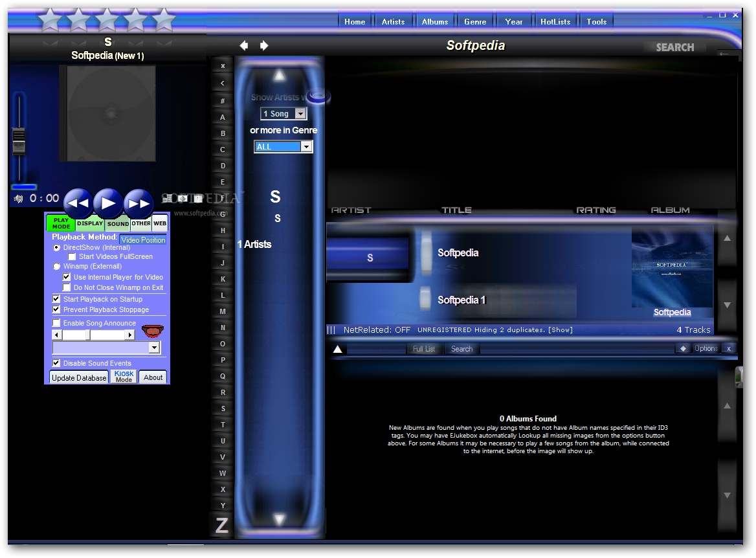Click the white triangle beside Full List
The height and width of the screenshot is (558, 756).
coord(337,349)
